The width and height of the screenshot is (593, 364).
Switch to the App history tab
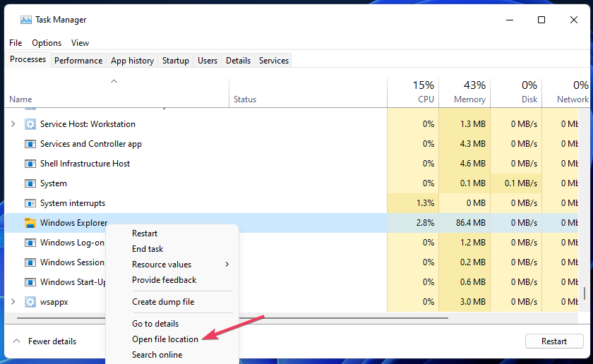point(132,61)
